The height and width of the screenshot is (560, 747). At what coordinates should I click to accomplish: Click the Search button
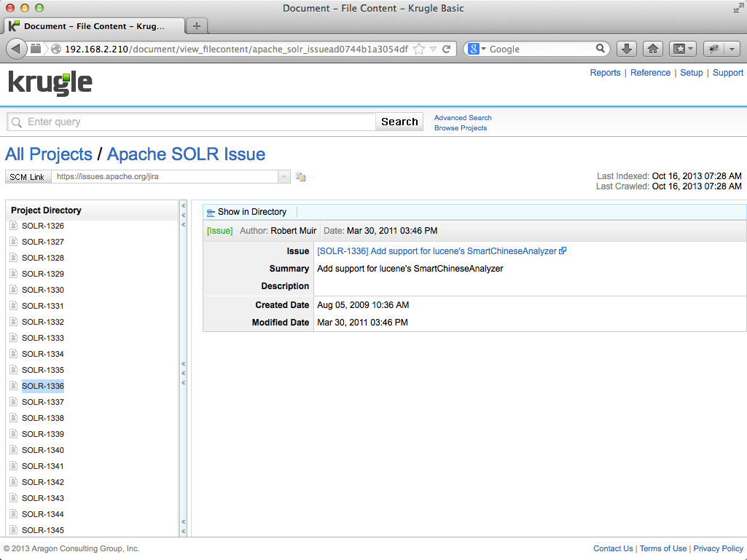click(399, 122)
